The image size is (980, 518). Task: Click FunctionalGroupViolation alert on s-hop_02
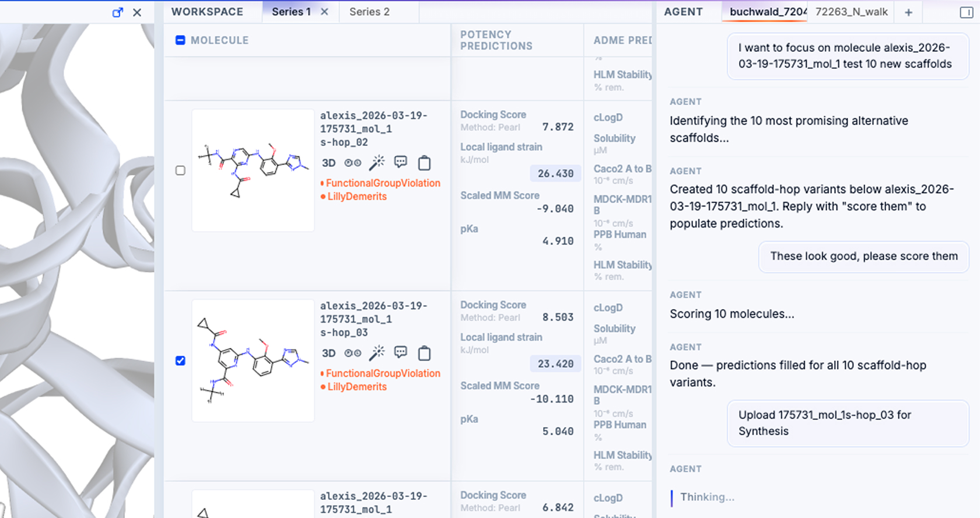tap(380, 183)
